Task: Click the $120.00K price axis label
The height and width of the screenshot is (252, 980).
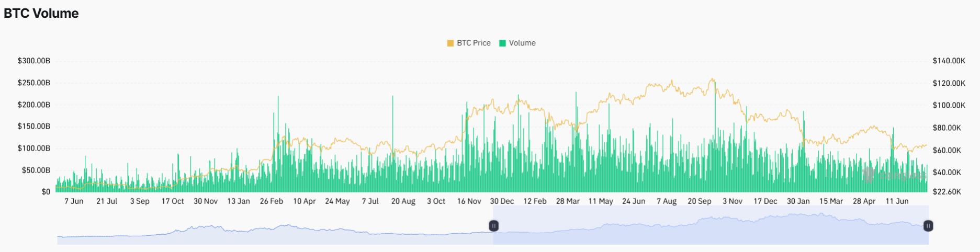Action: [x=949, y=83]
